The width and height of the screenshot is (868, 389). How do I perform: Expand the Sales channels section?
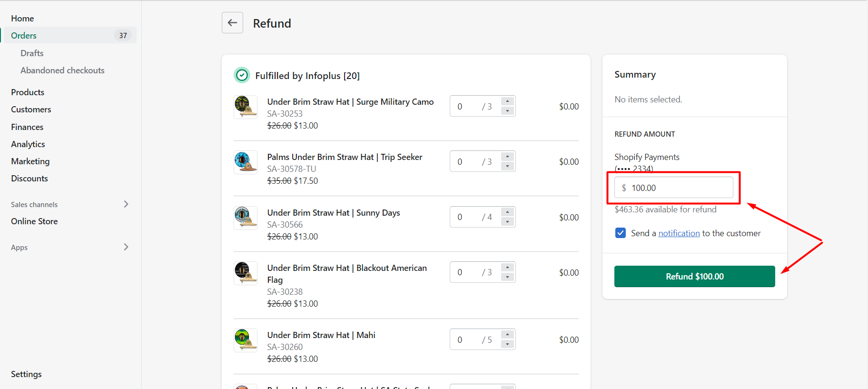(126, 204)
